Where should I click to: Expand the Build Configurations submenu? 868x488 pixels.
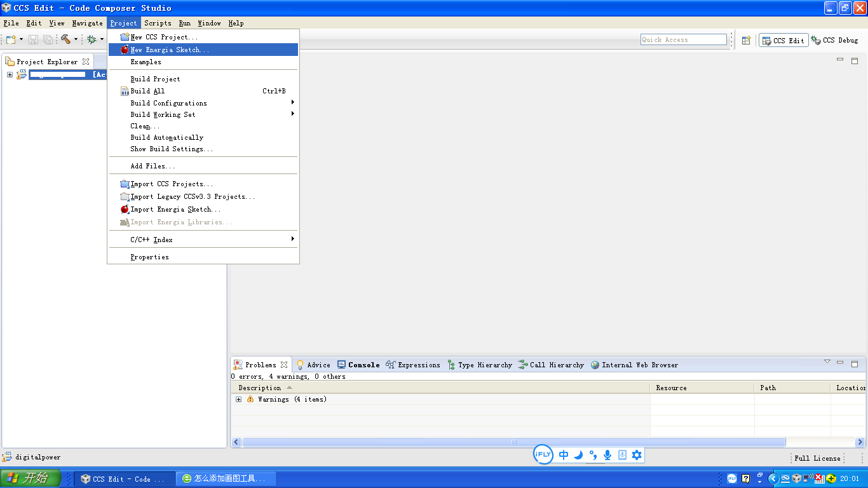point(203,103)
